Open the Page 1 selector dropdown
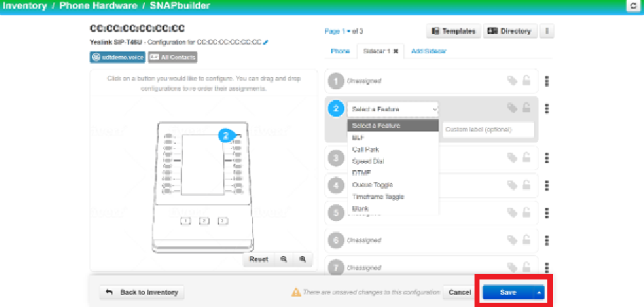This screenshot has width=644, height=307. pos(338,31)
